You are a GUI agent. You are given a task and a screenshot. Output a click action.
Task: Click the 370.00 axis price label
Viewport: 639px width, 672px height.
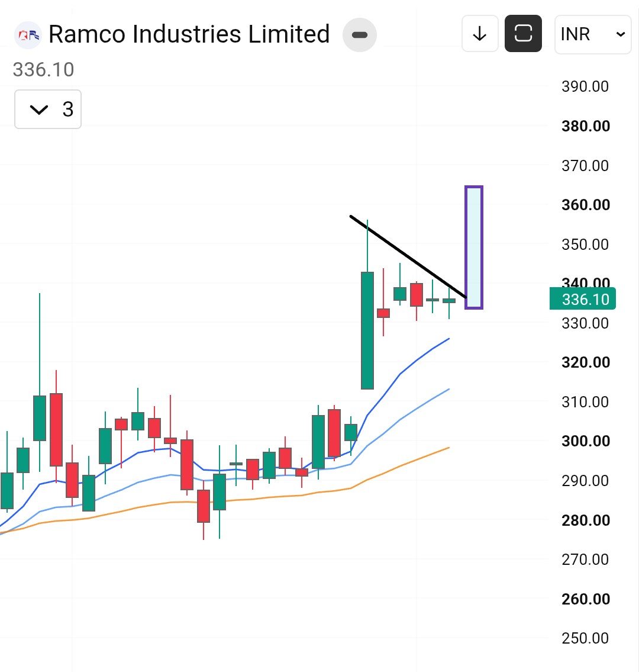(x=585, y=165)
